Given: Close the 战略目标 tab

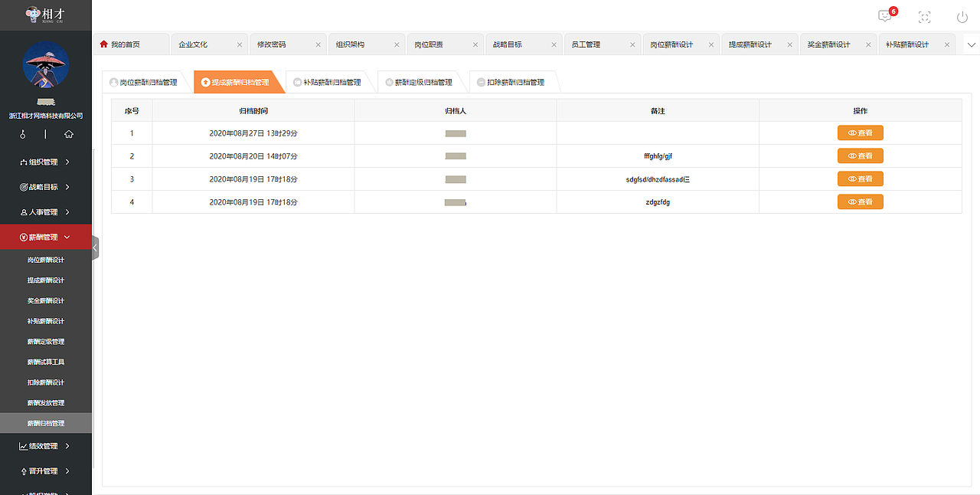Looking at the screenshot, I should coord(554,44).
